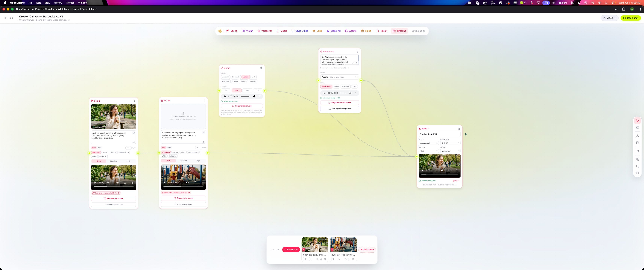This screenshot has width=644, height=270.
Task: Delete timeline scene 2 with trash icon
Action: coord(353,259)
